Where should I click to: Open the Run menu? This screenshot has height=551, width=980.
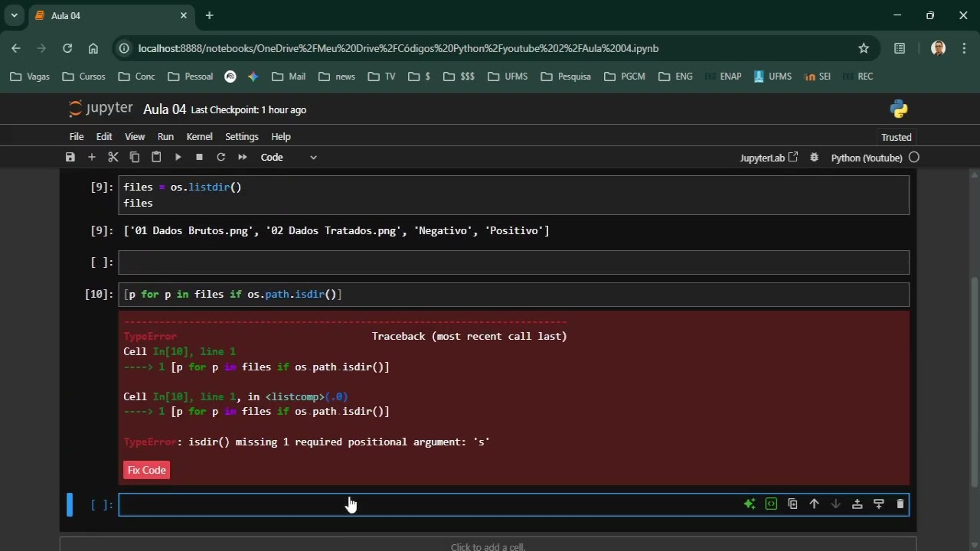pos(165,136)
